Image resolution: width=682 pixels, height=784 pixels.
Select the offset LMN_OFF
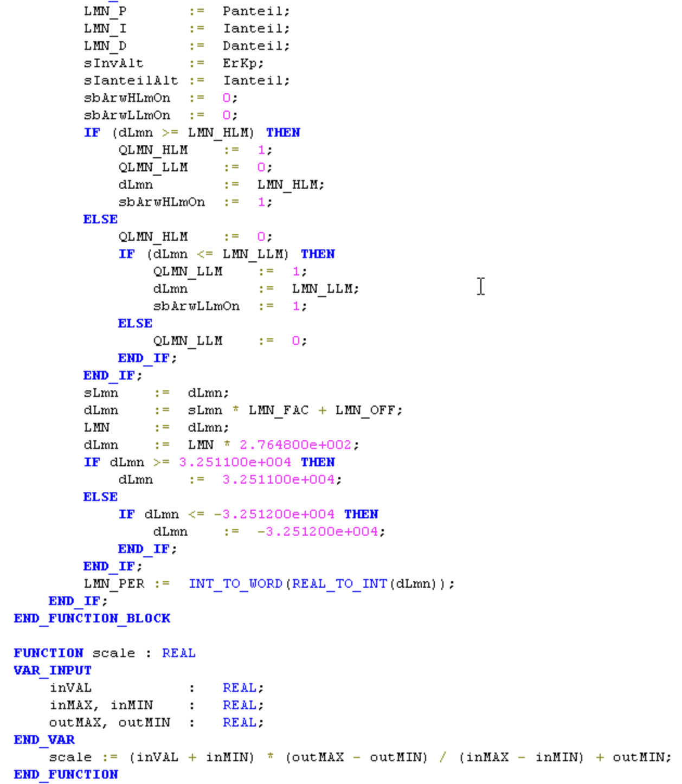point(365,410)
